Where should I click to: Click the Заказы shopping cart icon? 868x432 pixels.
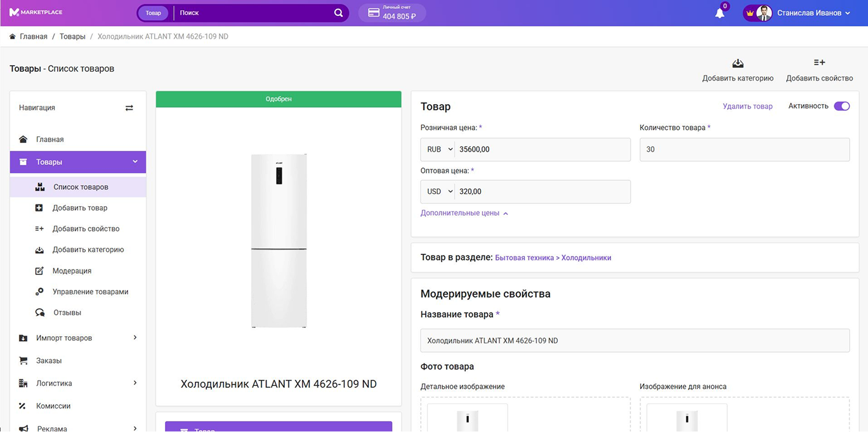[23, 361]
